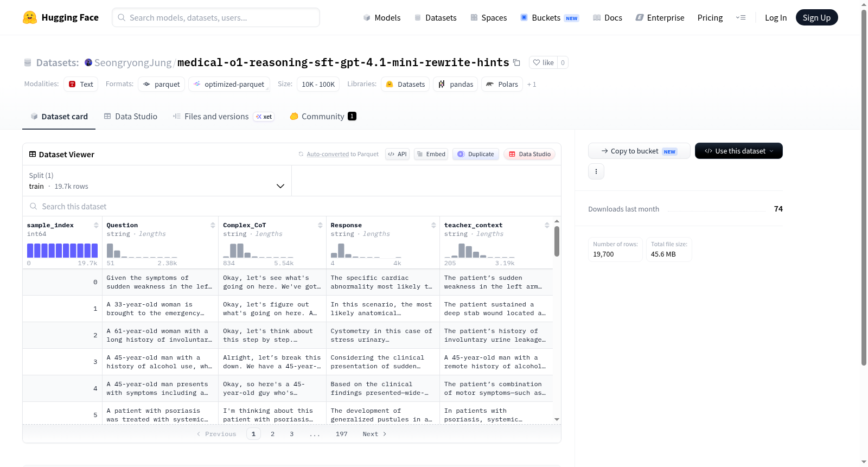The height and width of the screenshot is (467, 868).
Task: Click Next page in pagination
Action: tap(374, 434)
